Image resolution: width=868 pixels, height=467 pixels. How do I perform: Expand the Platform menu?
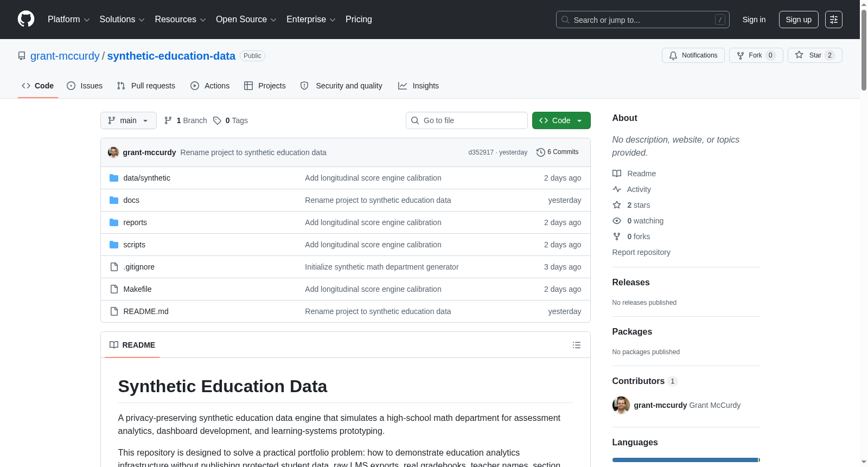tap(69, 20)
